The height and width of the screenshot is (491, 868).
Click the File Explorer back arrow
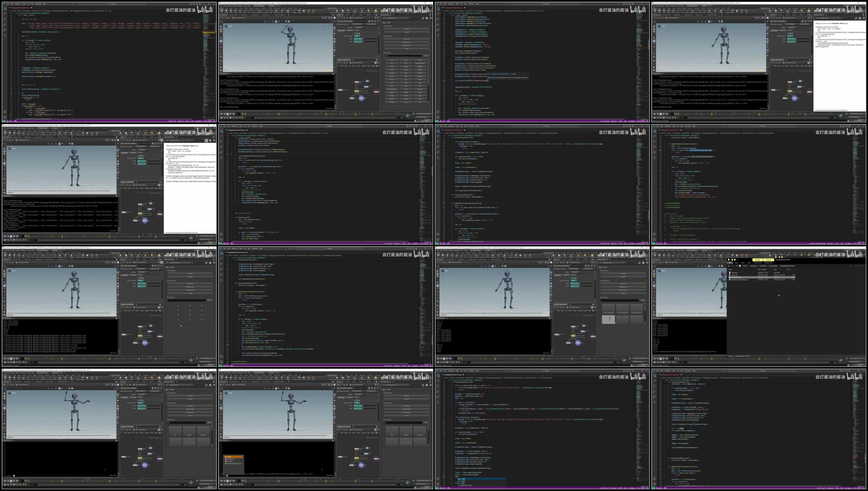(729, 266)
